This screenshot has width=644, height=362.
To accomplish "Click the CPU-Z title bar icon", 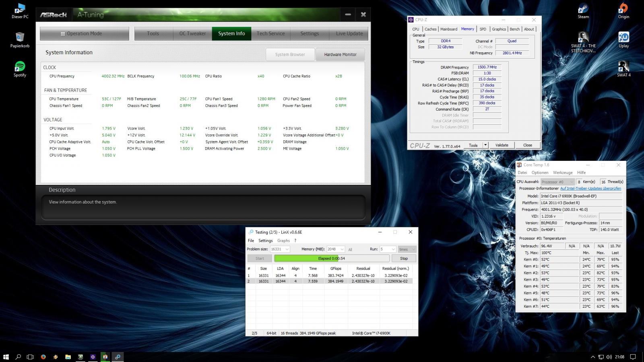I will [x=411, y=20].
